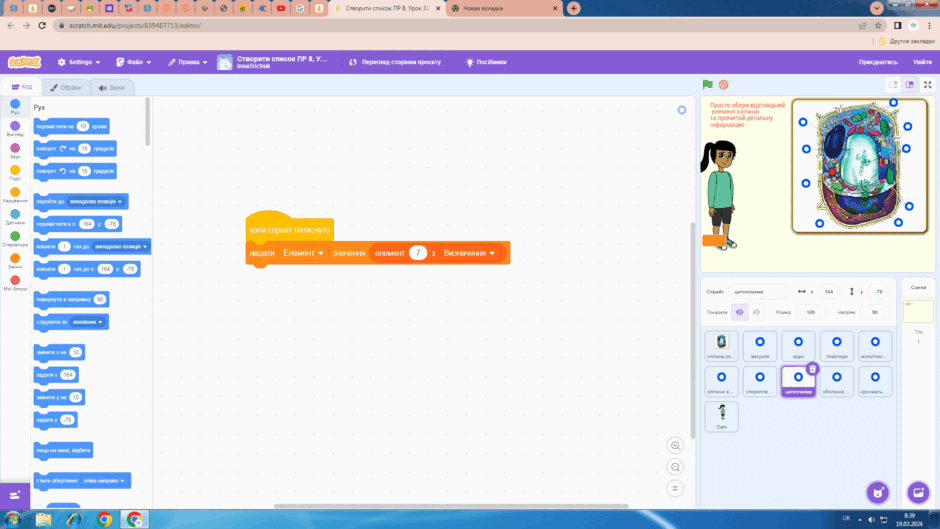Expand the Settings menu
Screen dimensions: 940x529
click(x=79, y=62)
